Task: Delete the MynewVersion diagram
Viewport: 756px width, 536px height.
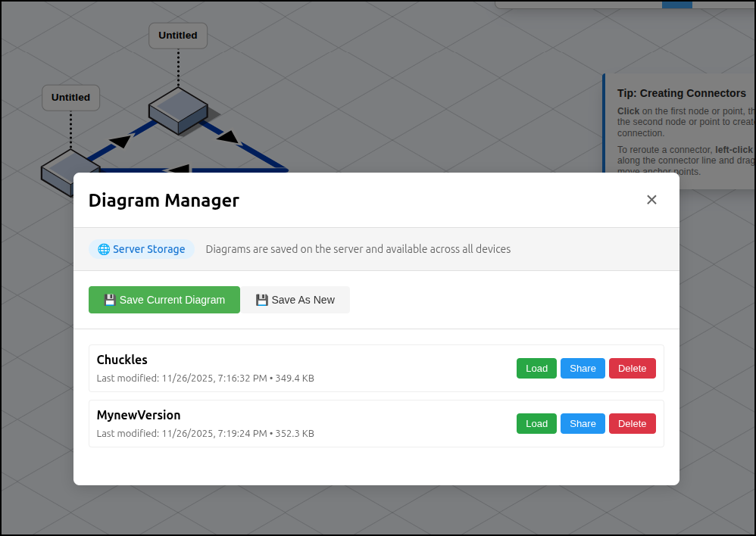Action: coord(632,424)
